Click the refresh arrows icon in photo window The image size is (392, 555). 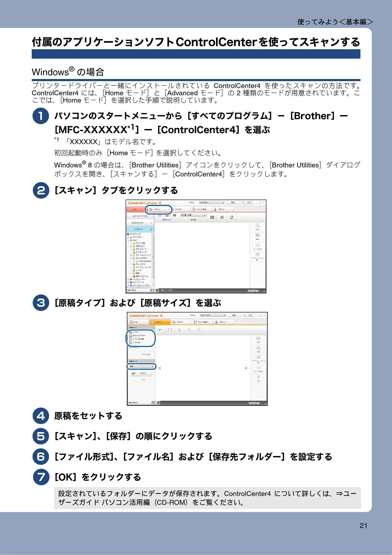[232, 217]
